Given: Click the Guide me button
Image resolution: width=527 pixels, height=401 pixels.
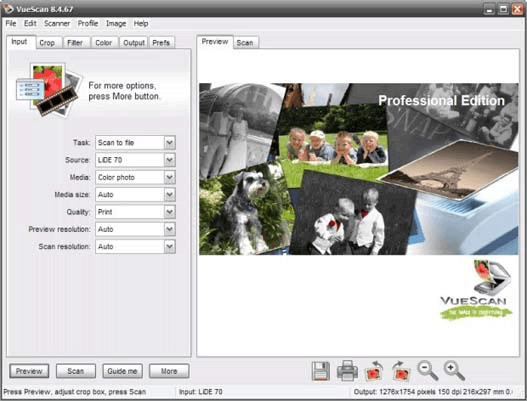Looking at the screenshot, I should coord(122,371).
